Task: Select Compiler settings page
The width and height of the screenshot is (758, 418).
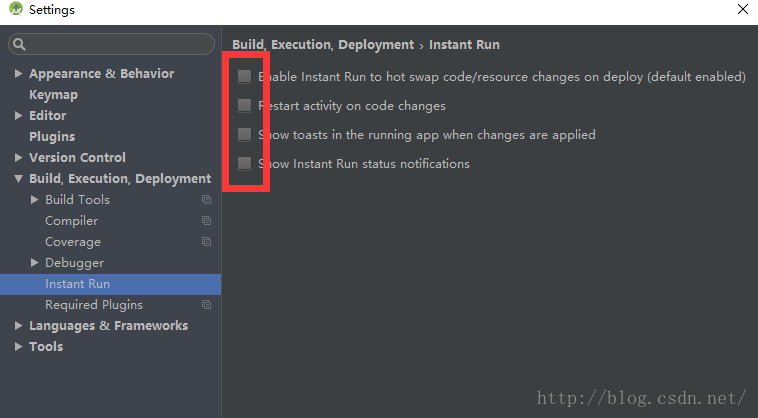Action: tap(72, 221)
